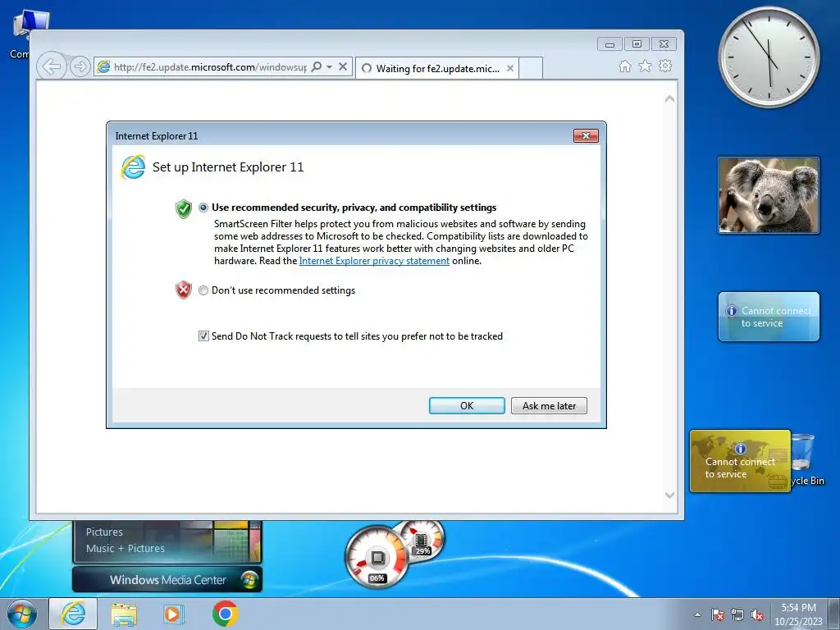Click the koala slideshow gadget
The width and height of the screenshot is (840, 630).
[x=769, y=195]
